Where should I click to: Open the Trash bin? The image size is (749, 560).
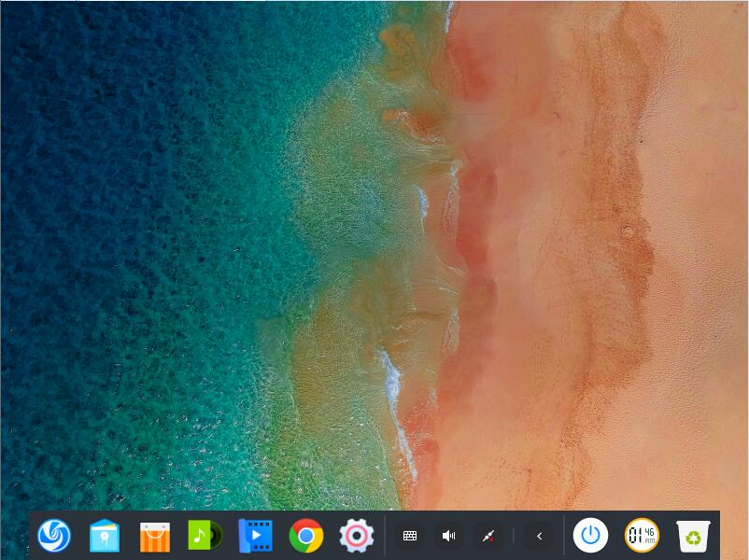coord(693,536)
